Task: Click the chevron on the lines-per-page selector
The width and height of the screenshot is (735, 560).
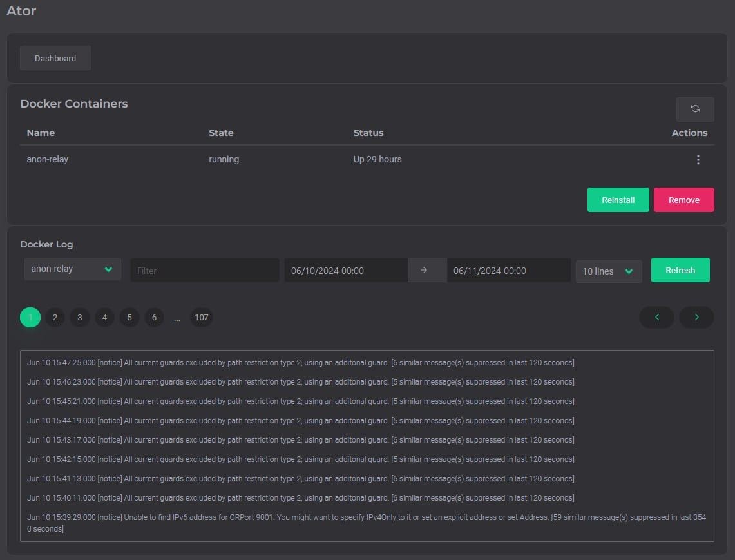Action: pyautogui.click(x=629, y=271)
